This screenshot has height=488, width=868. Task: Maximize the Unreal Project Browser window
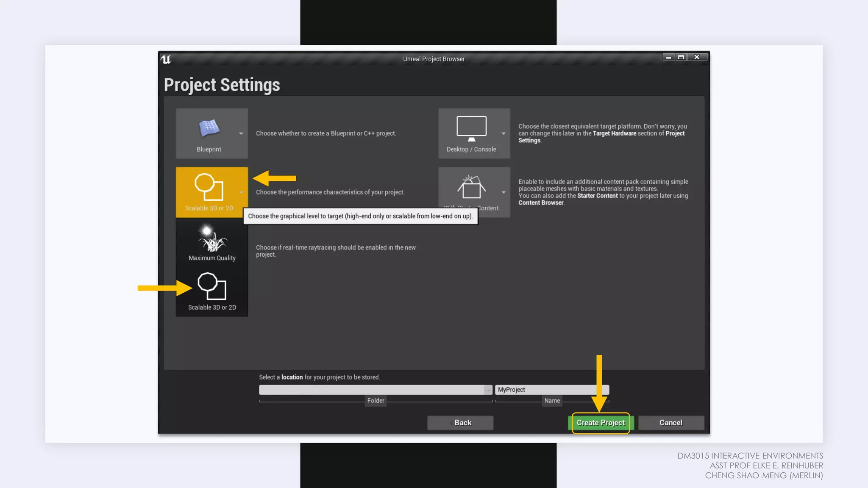(x=681, y=57)
